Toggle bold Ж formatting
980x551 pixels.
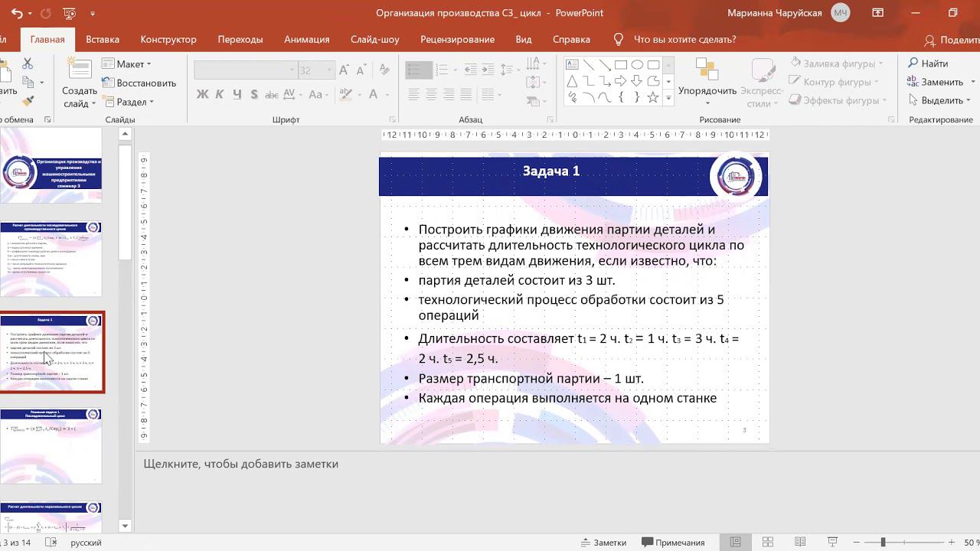[x=202, y=95]
